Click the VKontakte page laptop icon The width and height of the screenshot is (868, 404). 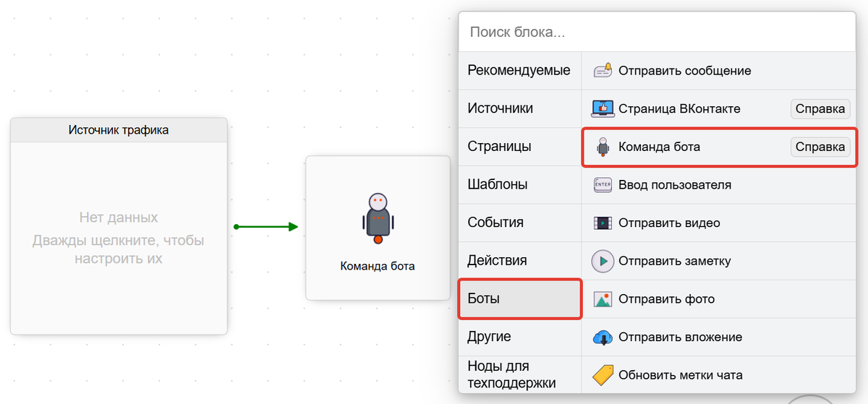pyautogui.click(x=603, y=108)
